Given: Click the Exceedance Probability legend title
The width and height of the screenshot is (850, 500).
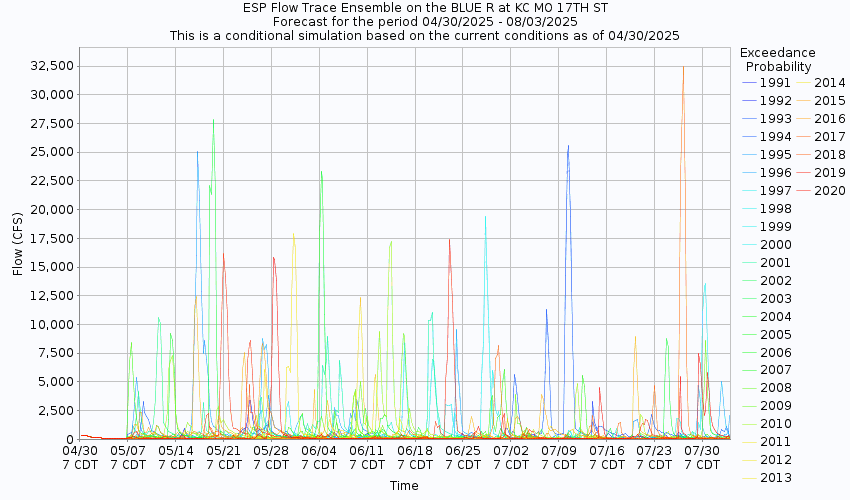Looking at the screenshot, I should coord(778,60).
